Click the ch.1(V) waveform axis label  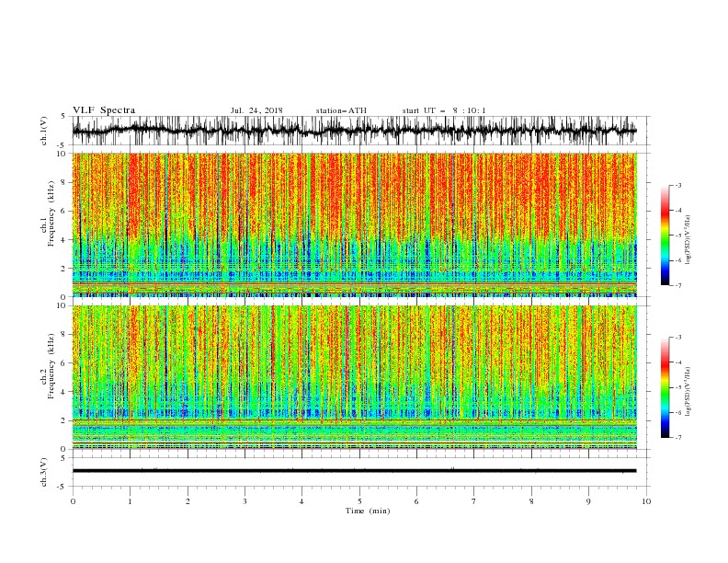(44, 131)
